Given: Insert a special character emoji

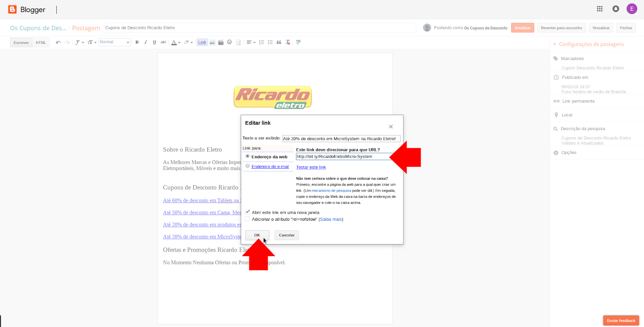Looking at the screenshot, I should 229,42.
